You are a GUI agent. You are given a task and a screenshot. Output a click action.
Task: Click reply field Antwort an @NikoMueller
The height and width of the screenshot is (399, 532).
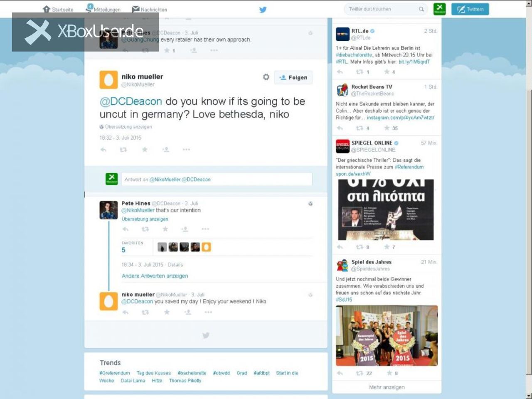[x=217, y=179]
